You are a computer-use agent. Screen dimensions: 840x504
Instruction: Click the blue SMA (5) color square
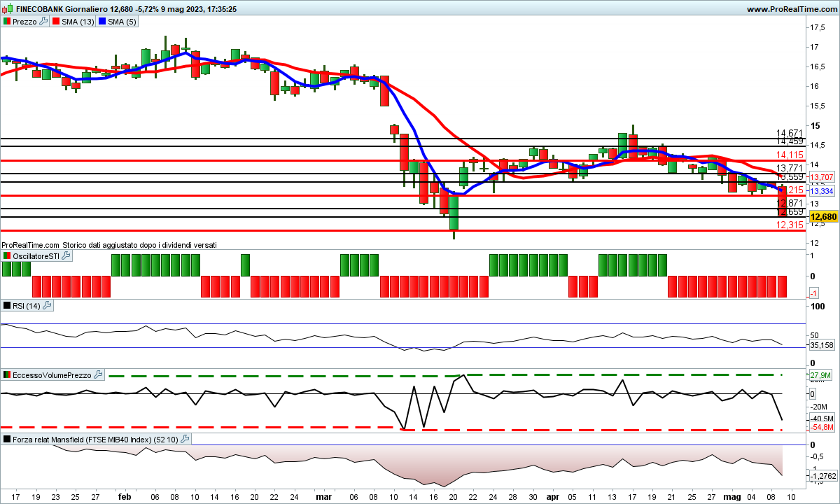click(101, 22)
